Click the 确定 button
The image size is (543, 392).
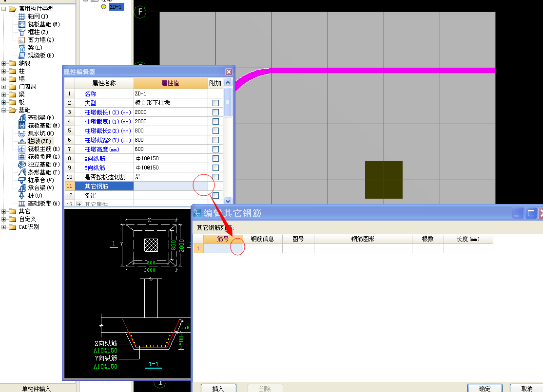click(x=485, y=389)
